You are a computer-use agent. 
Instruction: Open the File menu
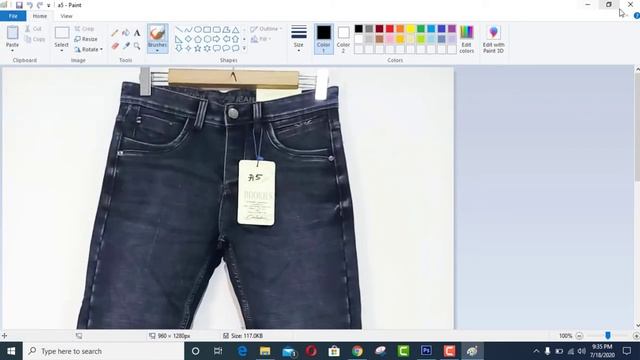(x=13, y=16)
